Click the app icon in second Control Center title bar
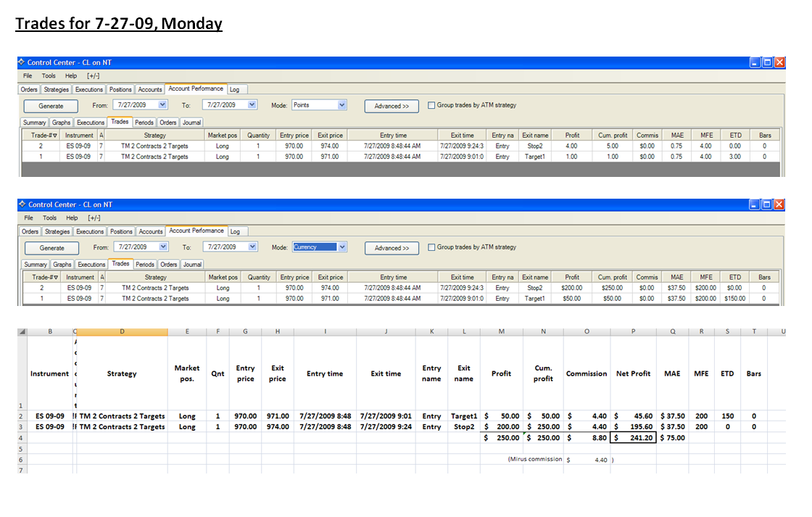The width and height of the screenshot is (812, 517). coord(22,204)
